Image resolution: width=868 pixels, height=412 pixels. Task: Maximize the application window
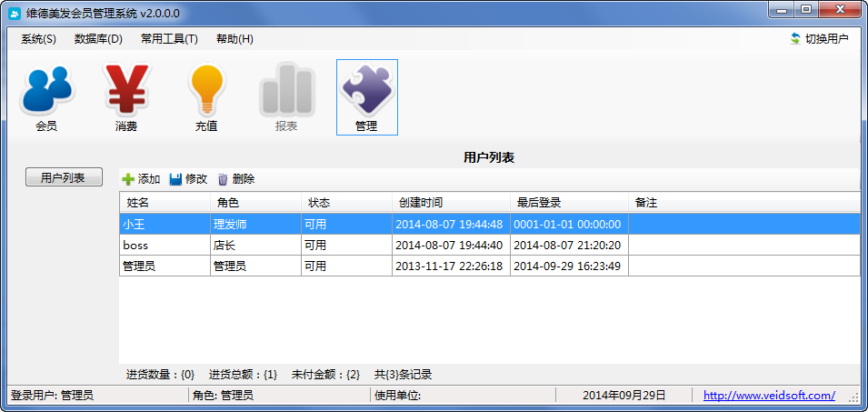coord(807,9)
